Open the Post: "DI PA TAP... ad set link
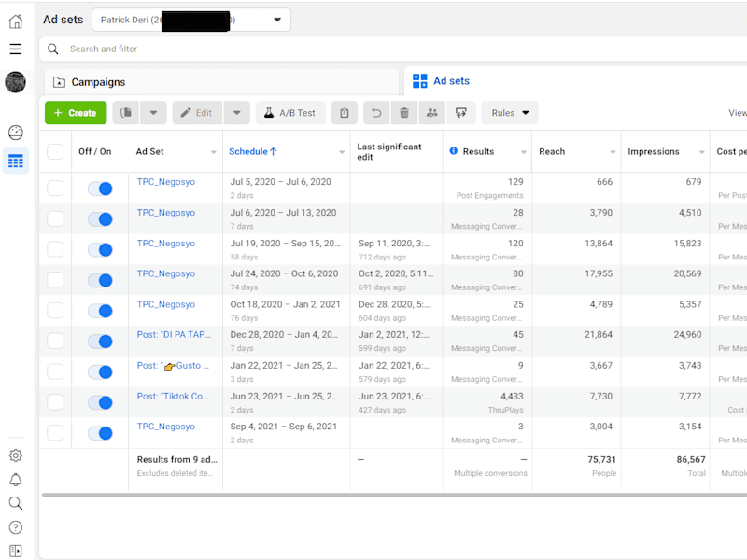Viewport: 747px width, 560px height. [174, 335]
